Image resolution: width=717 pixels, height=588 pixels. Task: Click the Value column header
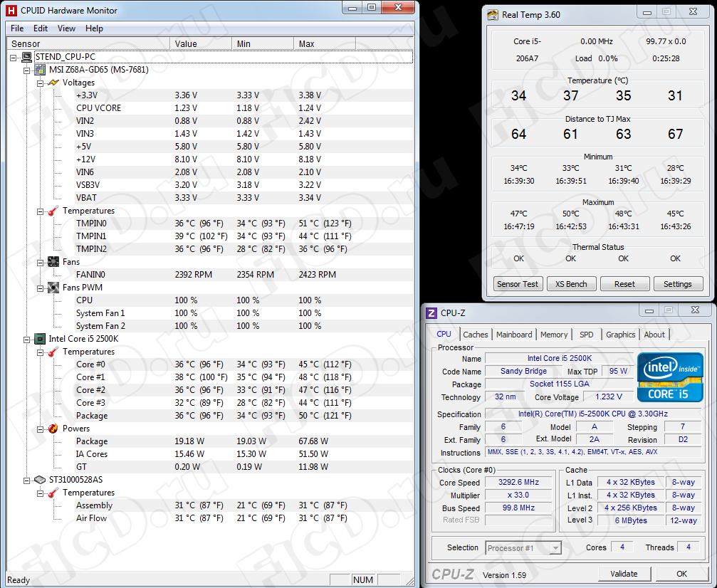coord(201,43)
